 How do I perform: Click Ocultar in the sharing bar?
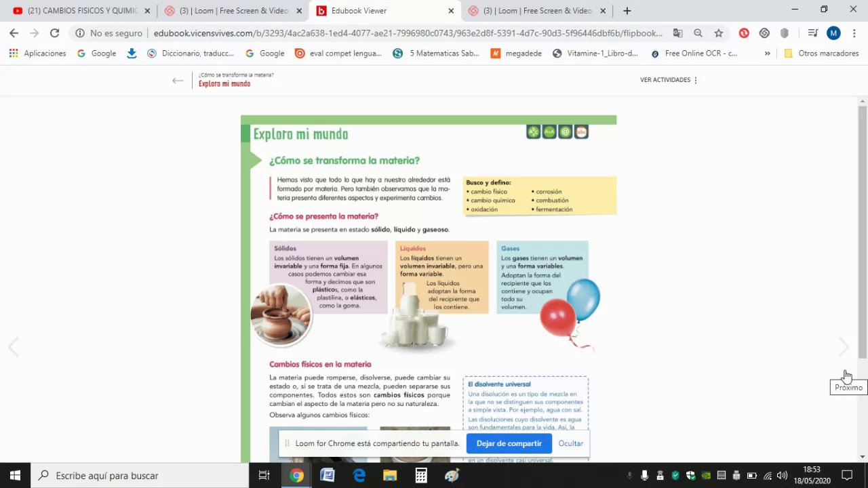(x=570, y=443)
